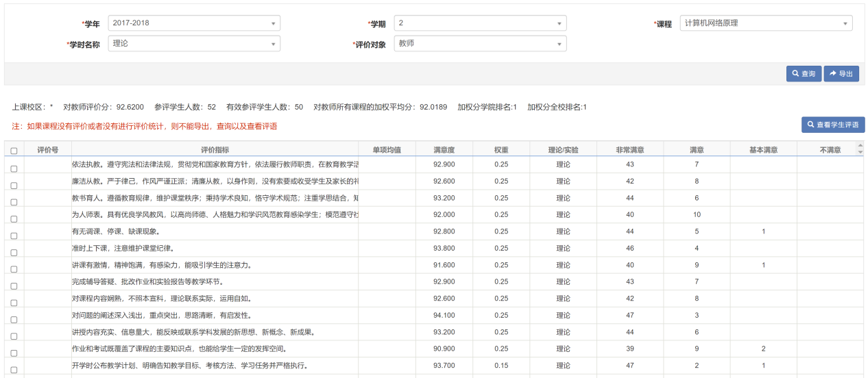Screen dimensions: 868x378
Task: Open the 课程 dropdown showing 计算机网络原理
Action: point(767,23)
